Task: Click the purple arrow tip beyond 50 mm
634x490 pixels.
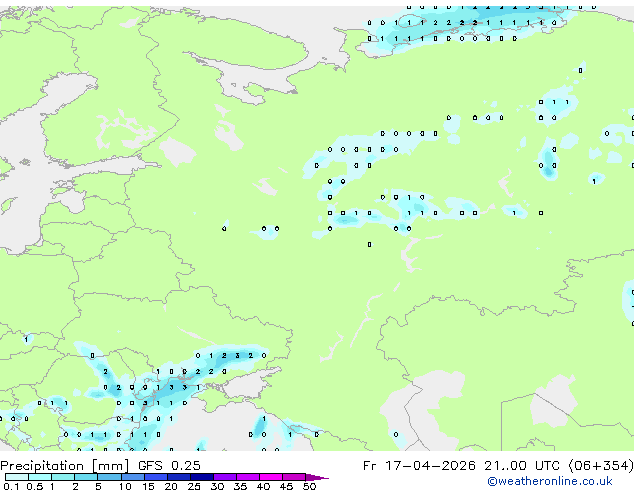Action: (317, 477)
